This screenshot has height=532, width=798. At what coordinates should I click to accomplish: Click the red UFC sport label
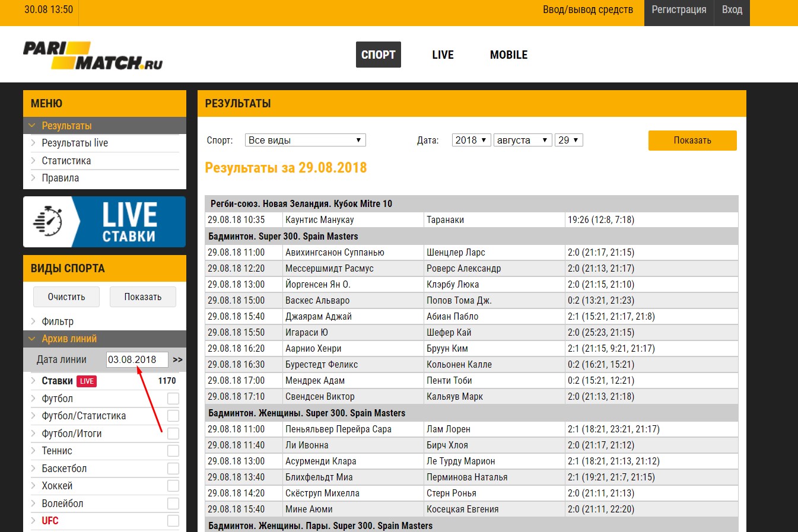pyautogui.click(x=50, y=521)
